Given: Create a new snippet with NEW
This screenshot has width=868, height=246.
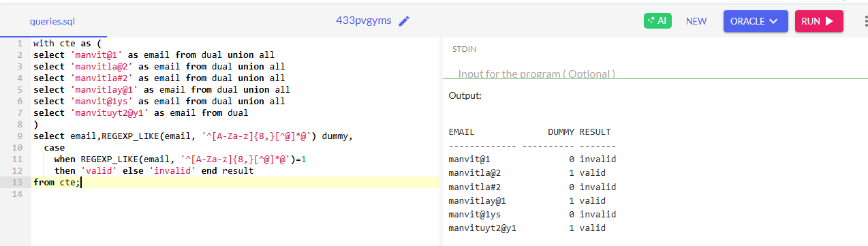Looking at the screenshot, I should (x=696, y=21).
